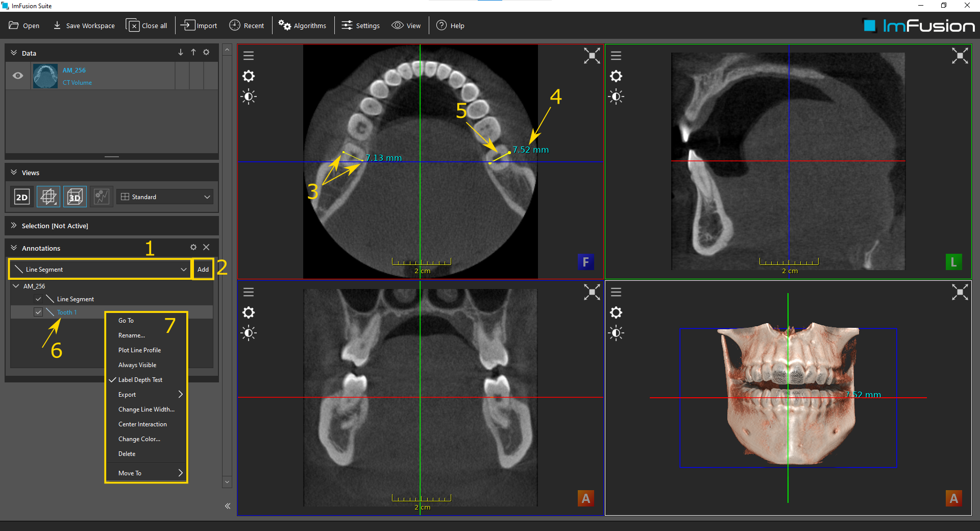Choose Change Color... for annotation
This screenshot has height=531, width=980.
(145, 439)
